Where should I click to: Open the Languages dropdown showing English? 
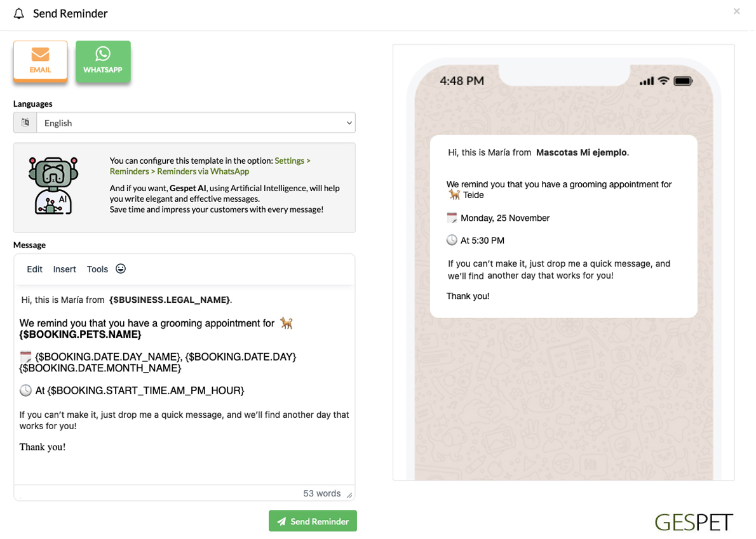tap(196, 123)
